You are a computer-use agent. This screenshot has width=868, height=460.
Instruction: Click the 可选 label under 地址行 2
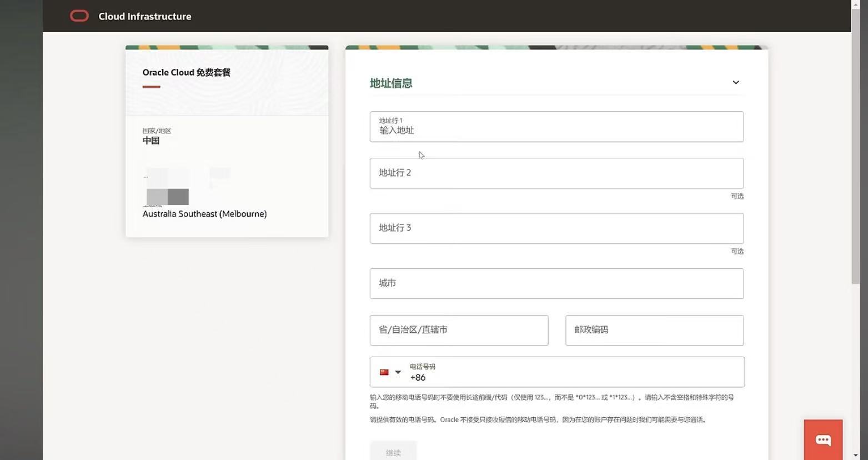pos(737,196)
